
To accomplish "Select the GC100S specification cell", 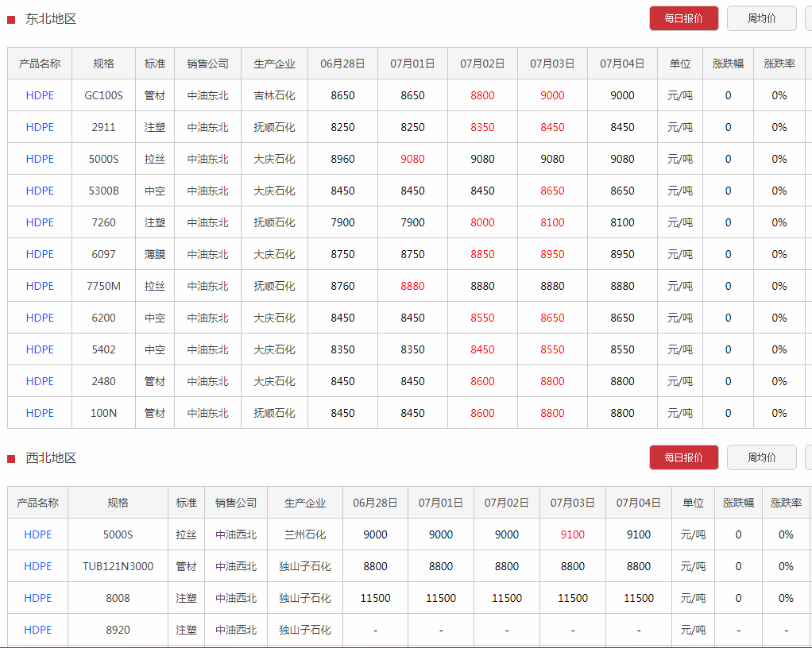I will pyautogui.click(x=103, y=95).
